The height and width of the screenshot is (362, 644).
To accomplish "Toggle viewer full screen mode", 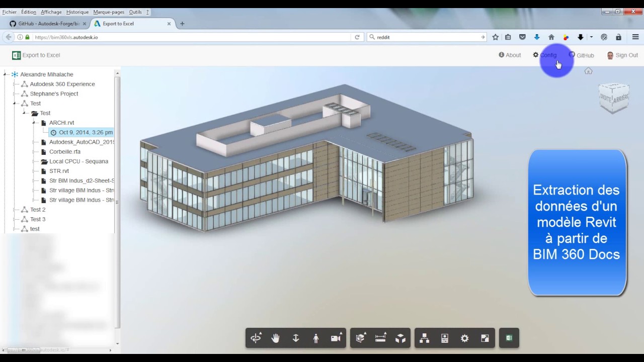I will (485, 338).
